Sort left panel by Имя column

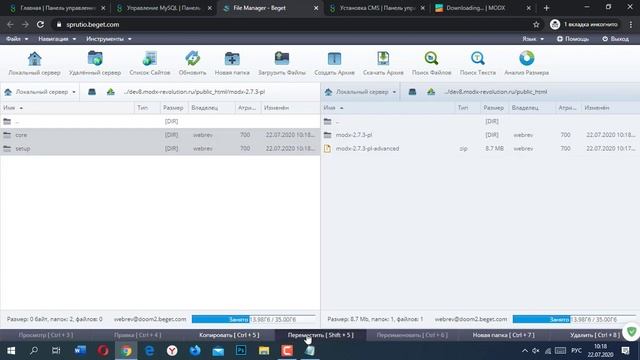pyautogui.click(x=68, y=108)
